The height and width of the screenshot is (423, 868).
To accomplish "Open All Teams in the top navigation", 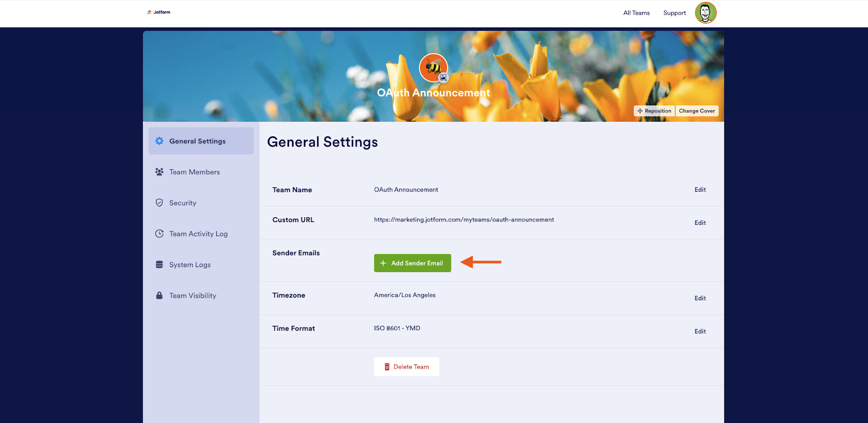I will pos(636,13).
